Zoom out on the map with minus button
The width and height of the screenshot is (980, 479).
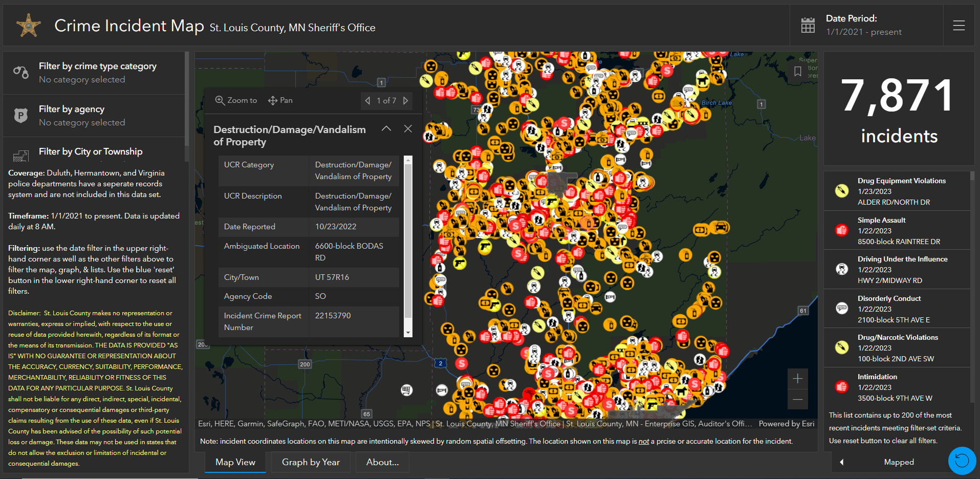click(x=797, y=399)
